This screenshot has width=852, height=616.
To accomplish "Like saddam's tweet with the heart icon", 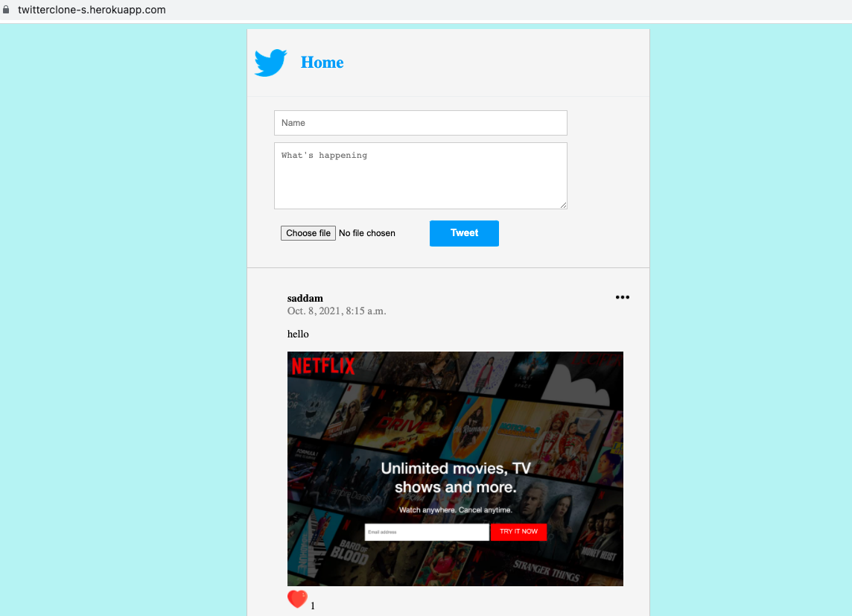I will click(297, 599).
